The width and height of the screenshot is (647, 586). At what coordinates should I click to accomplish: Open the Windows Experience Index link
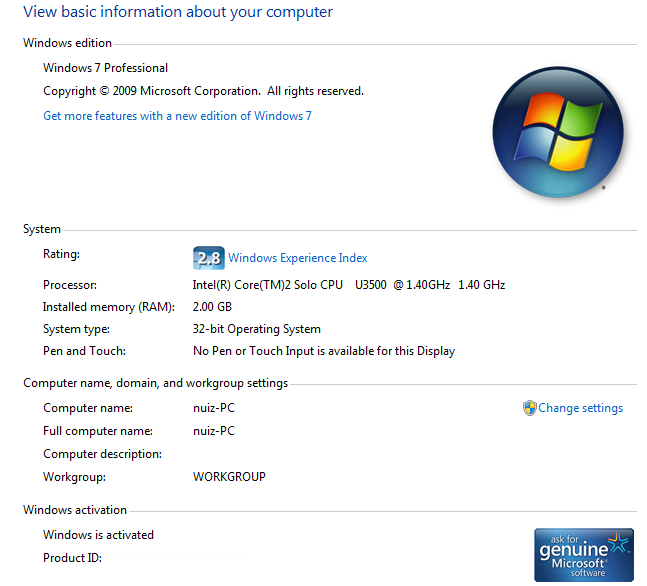pyautogui.click(x=298, y=258)
